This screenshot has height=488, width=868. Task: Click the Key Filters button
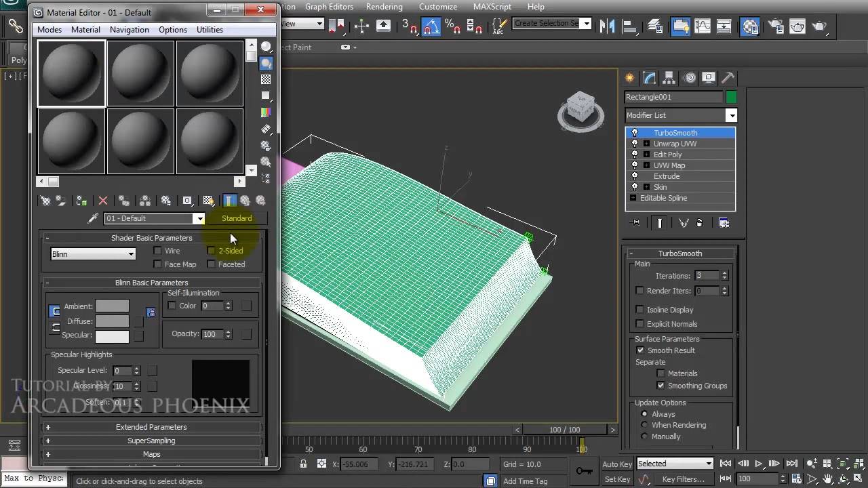pyautogui.click(x=684, y=479)
